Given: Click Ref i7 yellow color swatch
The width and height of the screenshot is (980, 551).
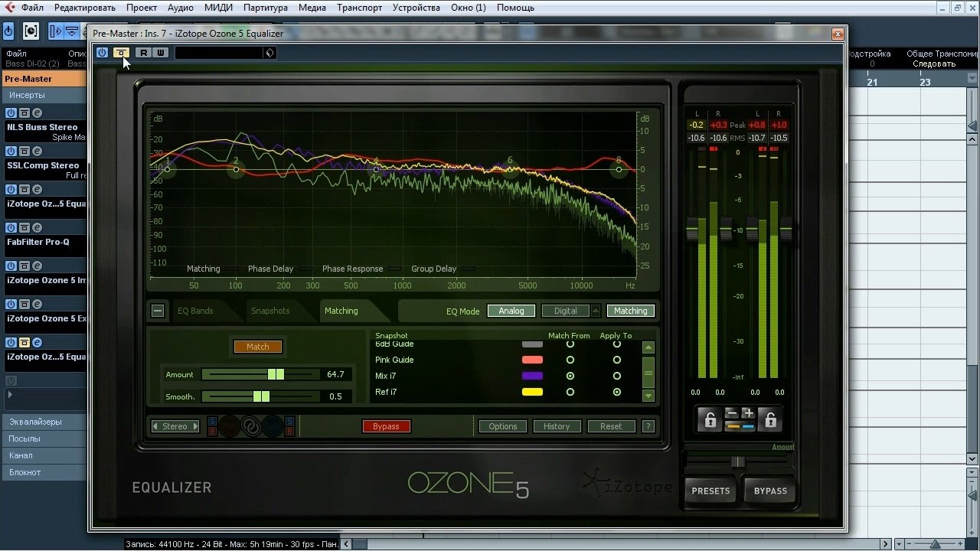Looking at the screenshot, I should [x=532, y=392].
